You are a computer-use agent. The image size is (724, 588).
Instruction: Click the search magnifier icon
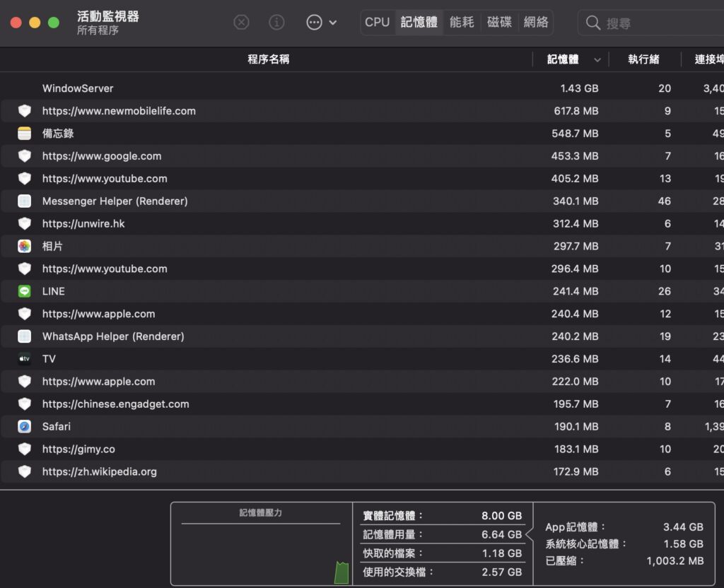click(x=593, y=23)
